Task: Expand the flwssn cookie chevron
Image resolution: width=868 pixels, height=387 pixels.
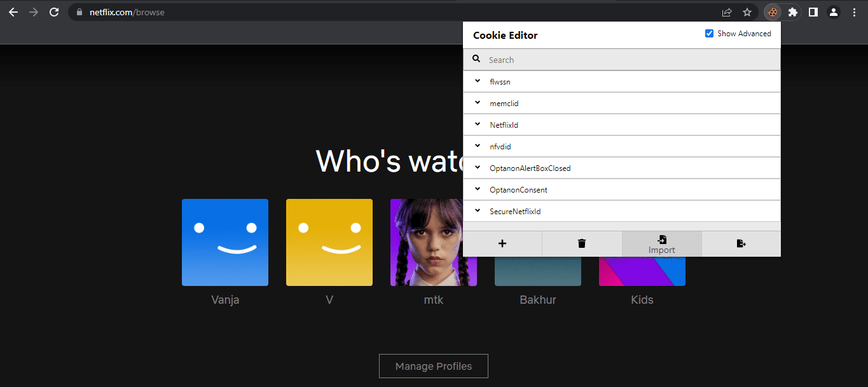Action: click(478, 81)
